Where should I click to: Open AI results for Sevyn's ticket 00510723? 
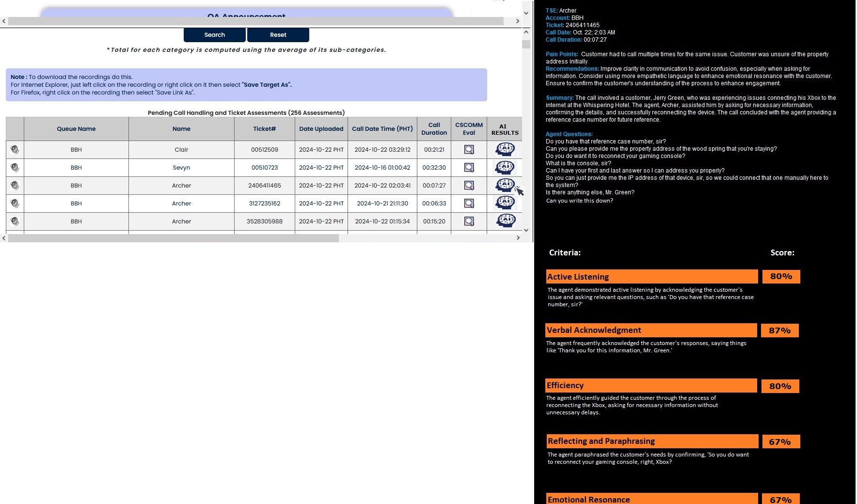[x=505, y=167]
